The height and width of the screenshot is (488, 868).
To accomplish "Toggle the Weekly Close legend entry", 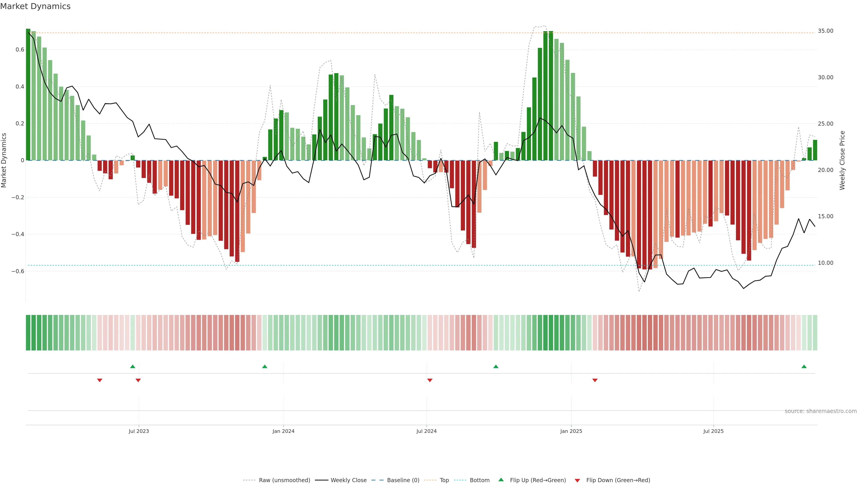I will (348, 480).
